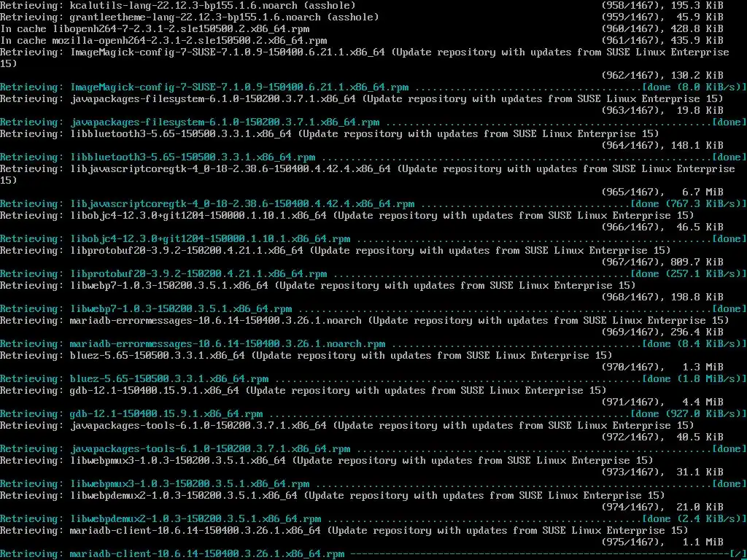Click the [done] status on the libbluetooth3 .rpm line
Viewport: 747px width, 560px height.
[729, 157]
